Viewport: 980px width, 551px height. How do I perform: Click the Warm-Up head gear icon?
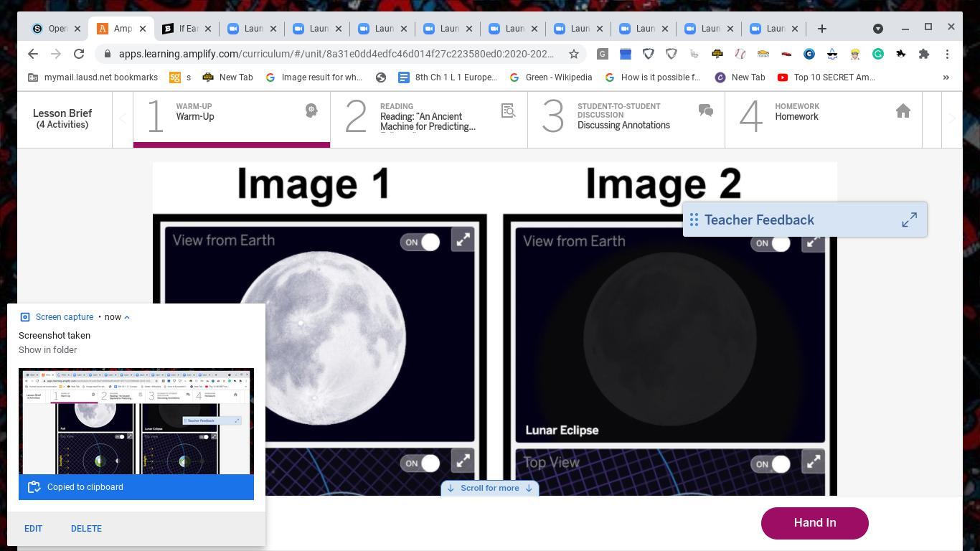(311, 110)
